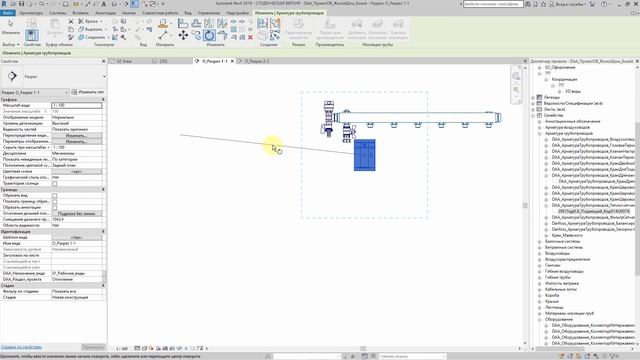Open the Совместная работа ribbon tab
This screenshot has height=360, width=640.
coord(160,13)
